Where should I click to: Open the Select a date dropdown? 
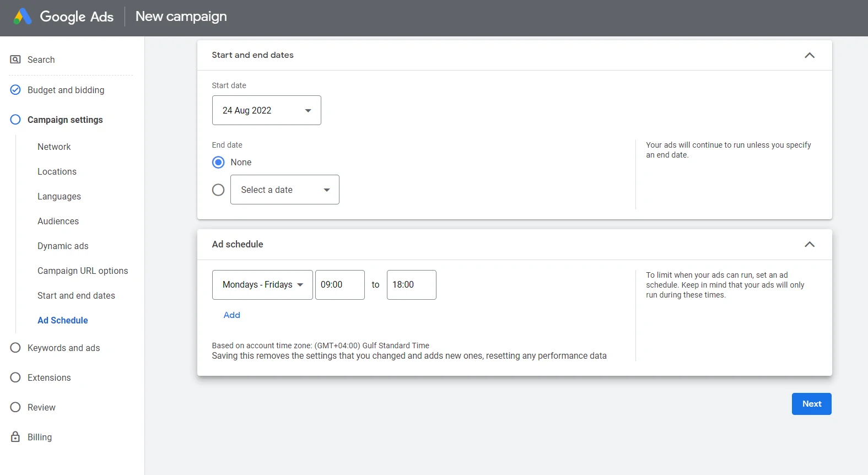(285, 190)
